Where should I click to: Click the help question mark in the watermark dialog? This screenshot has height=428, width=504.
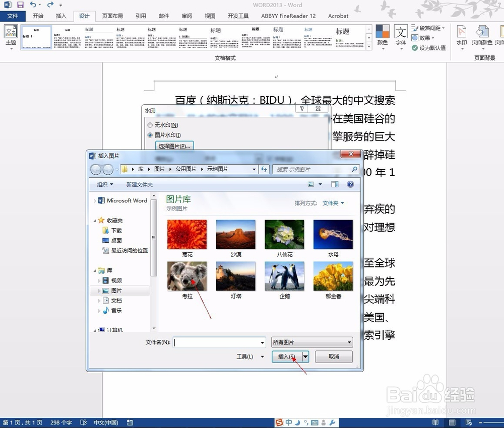pos(301,109)
